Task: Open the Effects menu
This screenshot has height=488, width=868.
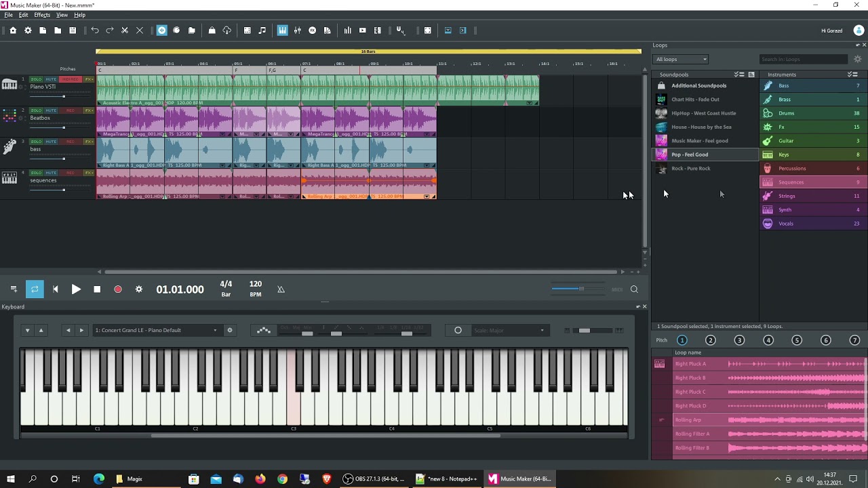Action: 42,15
